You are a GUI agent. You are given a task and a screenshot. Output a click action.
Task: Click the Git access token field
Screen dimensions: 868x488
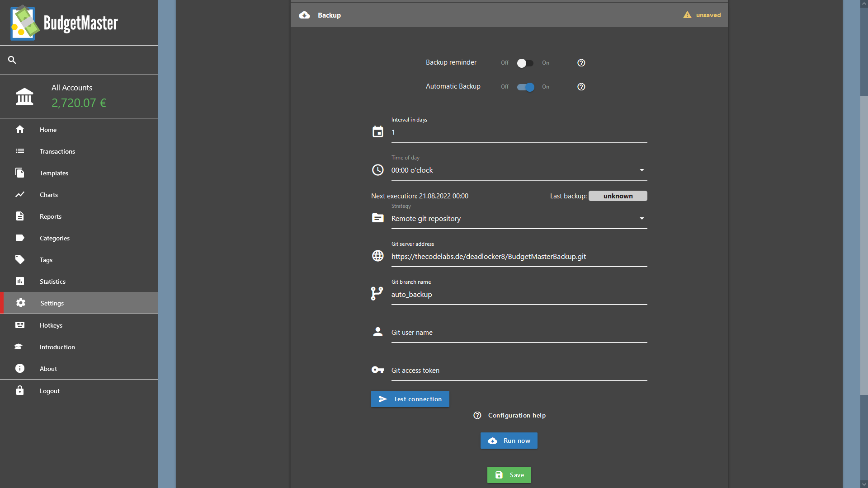(519, 370)
